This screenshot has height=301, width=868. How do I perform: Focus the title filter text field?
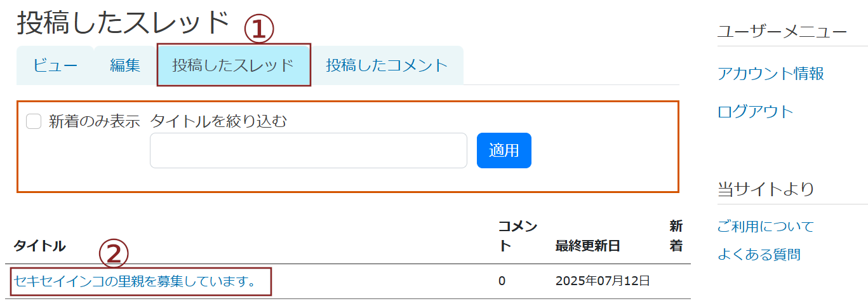[x=308, y=150]
